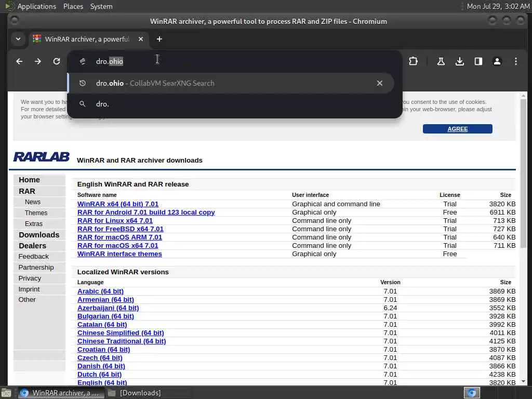The image size is (532, 399).
Task: Toggle the side panel icon
Action: 478,61
